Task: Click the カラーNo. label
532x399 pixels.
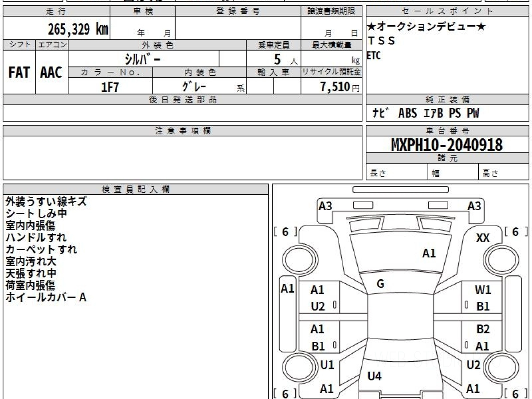Action: click(110, 72)
